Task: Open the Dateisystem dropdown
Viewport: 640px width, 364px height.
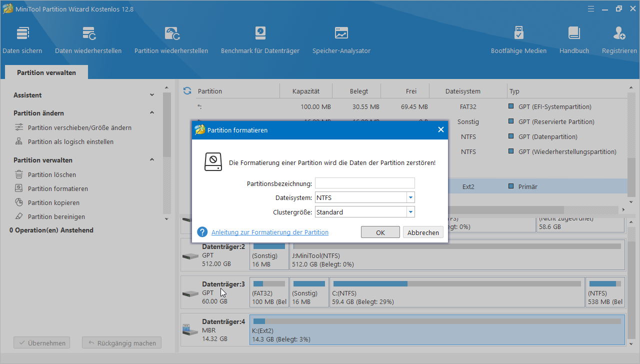Action: tap(410, 197)
